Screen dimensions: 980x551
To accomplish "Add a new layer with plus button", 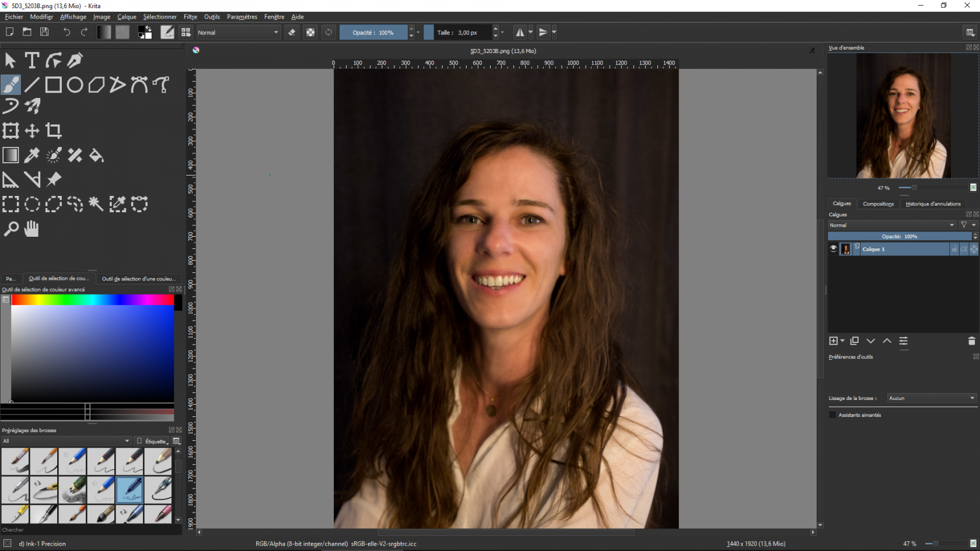I will point(834,341).
